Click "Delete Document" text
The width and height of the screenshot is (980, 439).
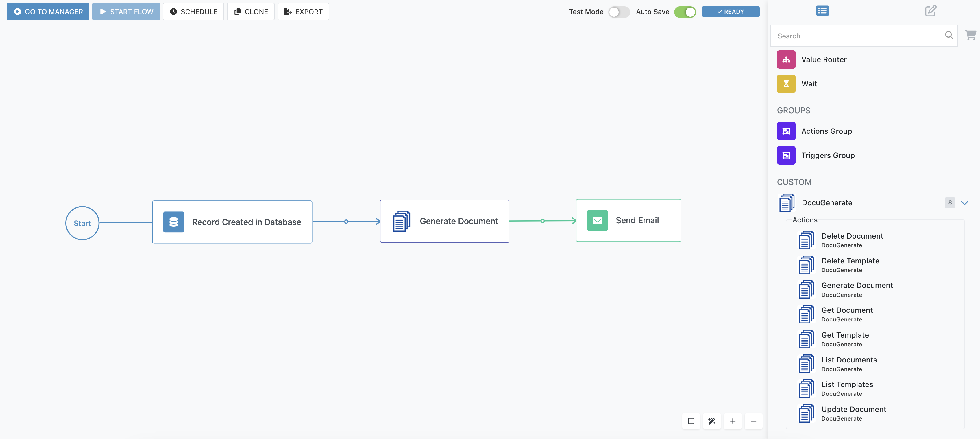tap(852, 236)
